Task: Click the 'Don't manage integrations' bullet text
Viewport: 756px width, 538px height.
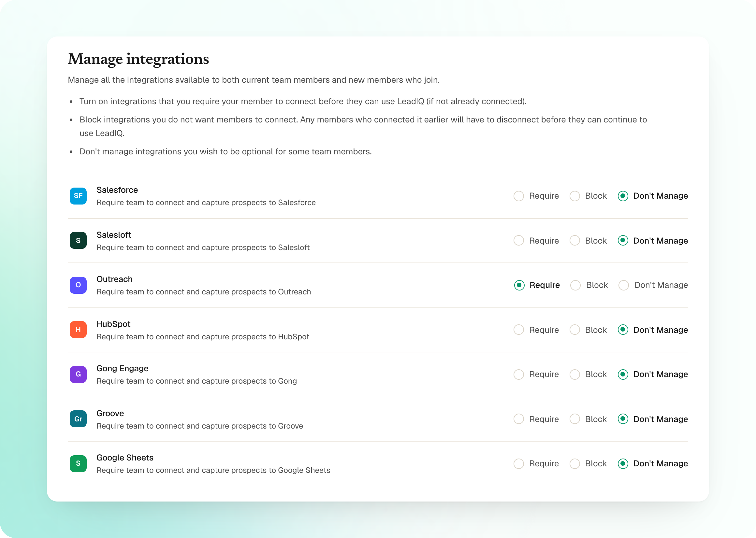Action: point(225,151)
